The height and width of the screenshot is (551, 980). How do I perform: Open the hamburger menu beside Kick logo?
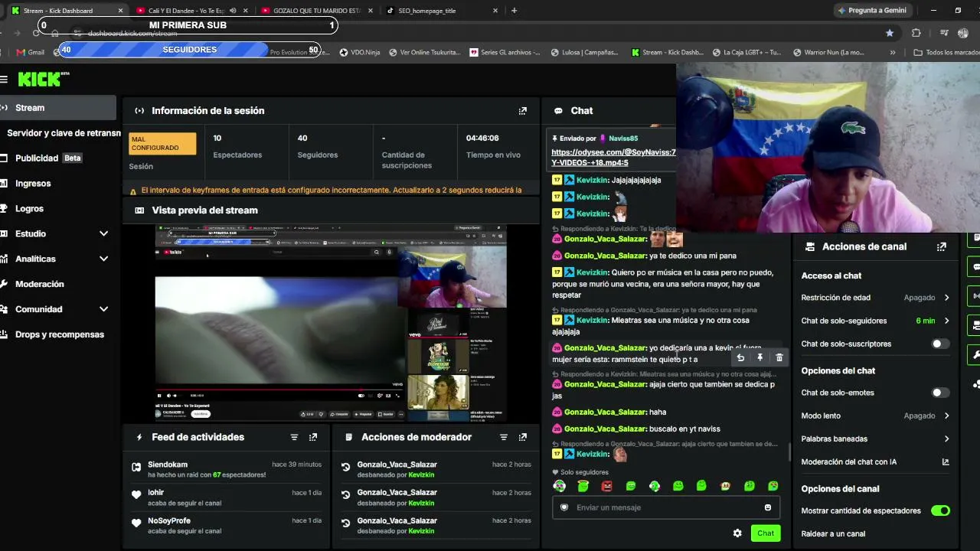tap(4, 80)
